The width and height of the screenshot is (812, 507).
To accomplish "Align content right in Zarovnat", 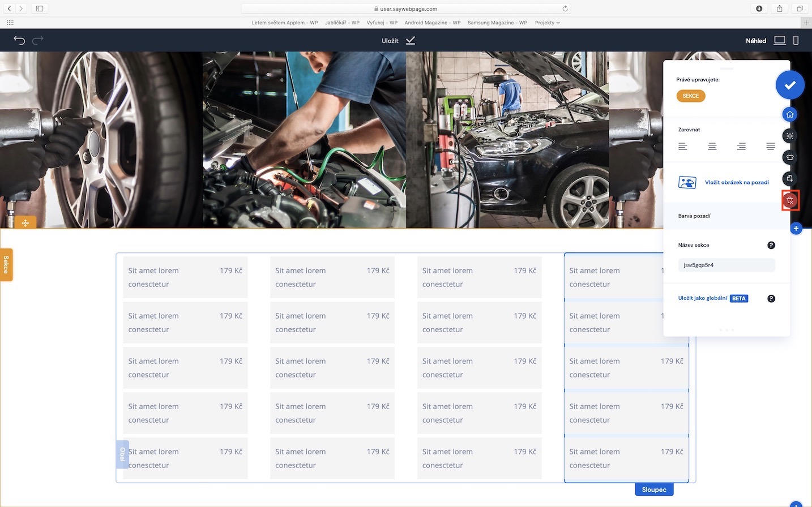I will click(x=741, y=147).
